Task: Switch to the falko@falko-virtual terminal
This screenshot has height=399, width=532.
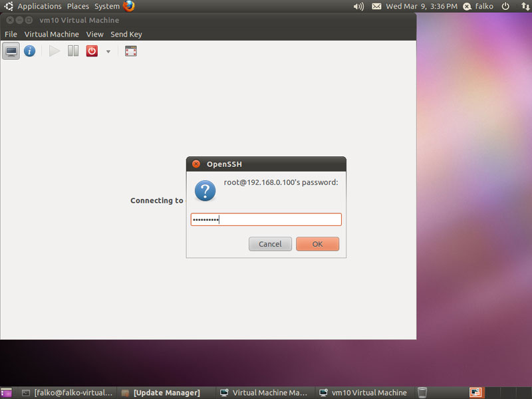Action: click(67, 392)
